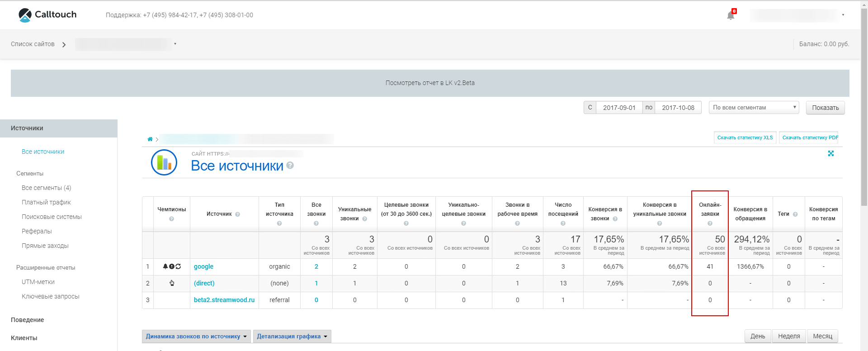
Task: Click the Calltouch logo
Action: tap(47, 15)
